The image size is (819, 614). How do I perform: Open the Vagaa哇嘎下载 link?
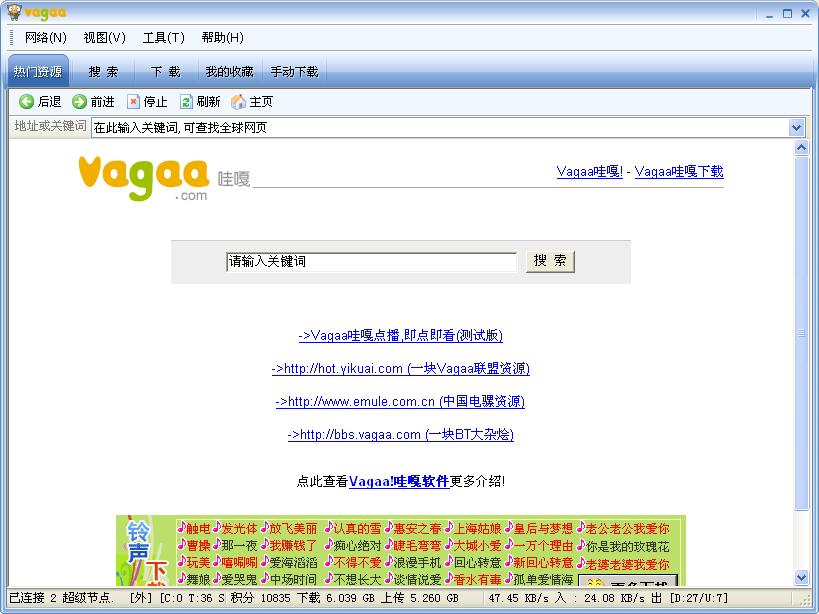coord(679,171)
